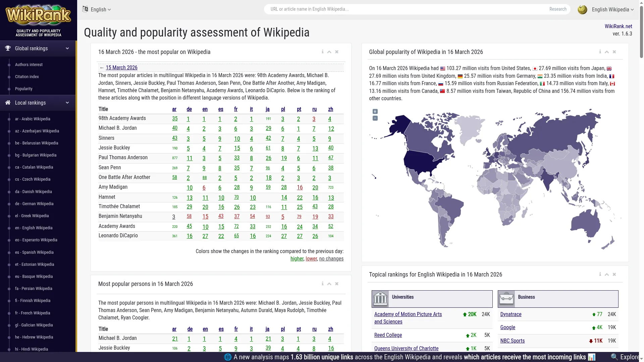Image resolution: width=644 pixels, height=362 pixels.
Task: Close the Global popularity panel
Action: point(614,52)
